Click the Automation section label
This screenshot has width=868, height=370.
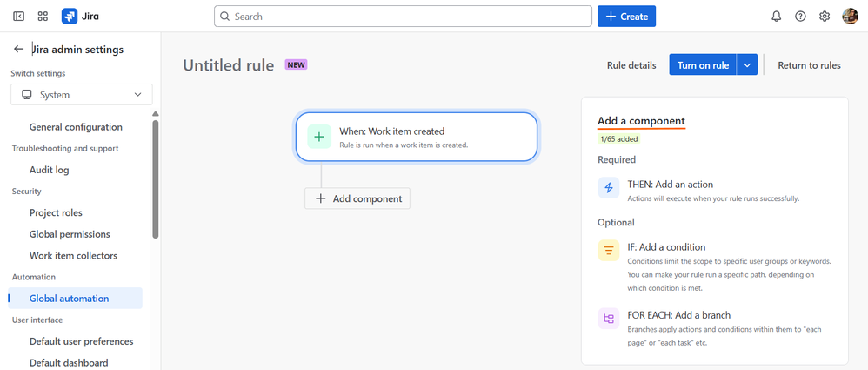click(x=34, y=277)
